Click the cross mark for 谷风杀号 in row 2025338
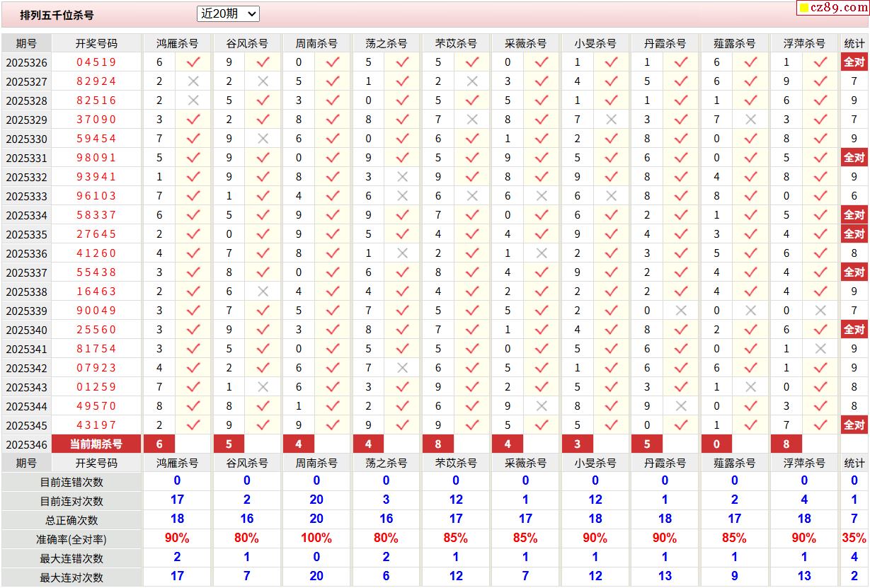 (263, 292)
